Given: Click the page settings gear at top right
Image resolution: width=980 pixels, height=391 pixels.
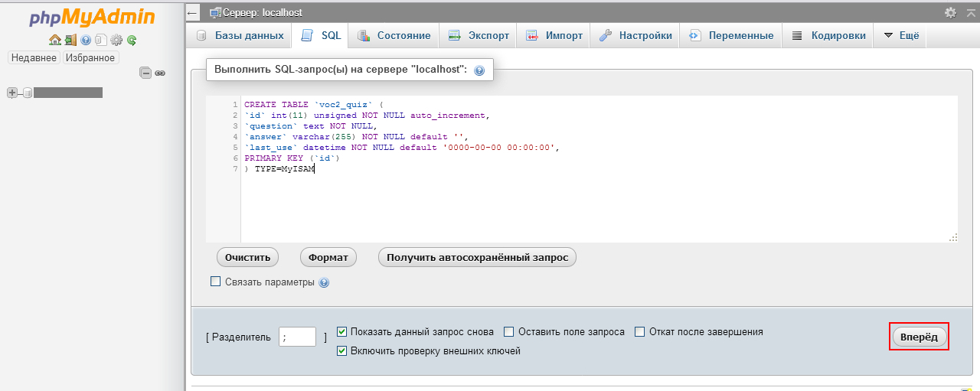Looking at the screenshot, I should pos(950,12).
